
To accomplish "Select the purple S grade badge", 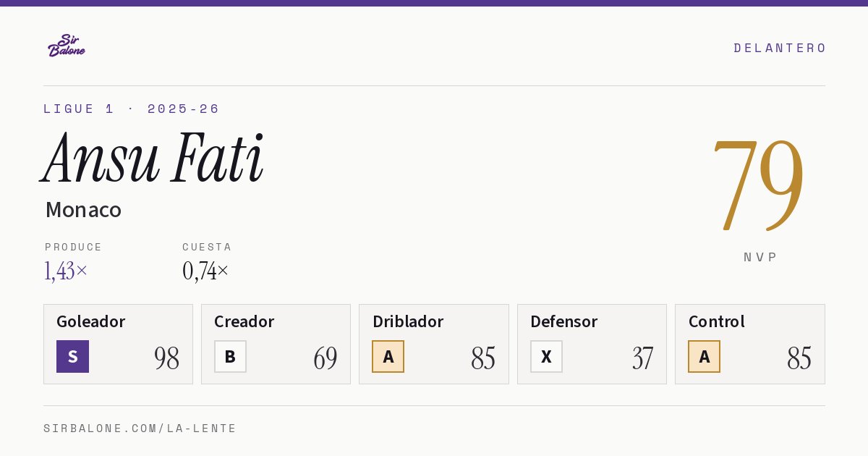I will (72, 356).
